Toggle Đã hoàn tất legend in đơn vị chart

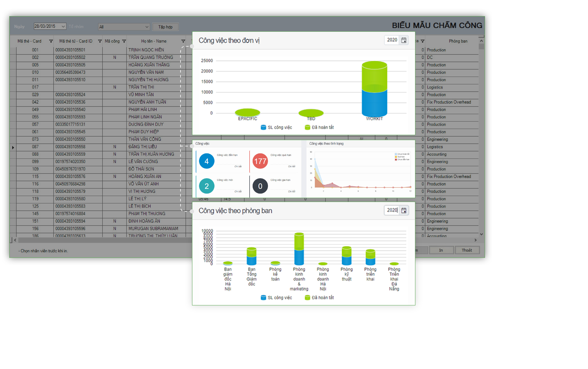pyautogui.click(x=319, y=127)
